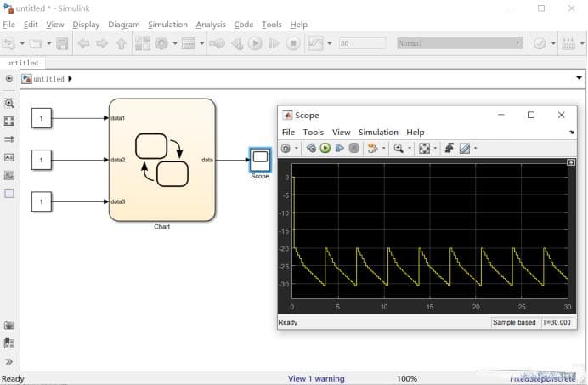
Task: Open the Scope Zoom tool dropdown arrow
Action: [410, 148]
